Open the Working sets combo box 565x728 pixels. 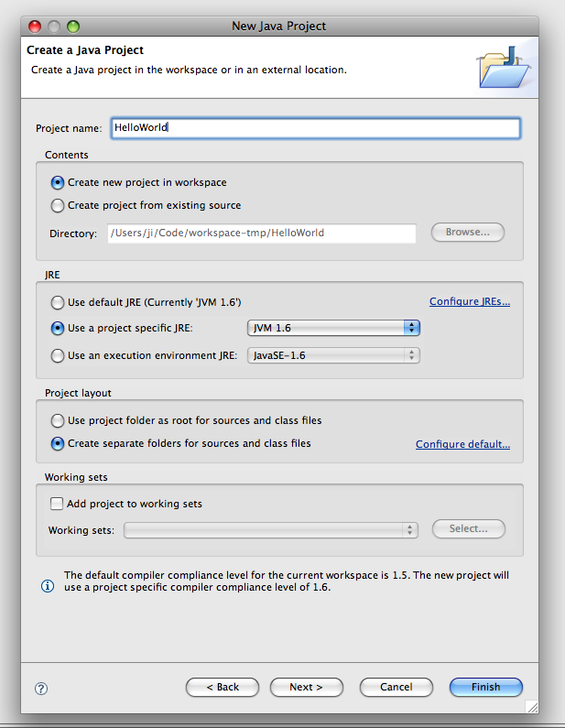tap(271, 530)
